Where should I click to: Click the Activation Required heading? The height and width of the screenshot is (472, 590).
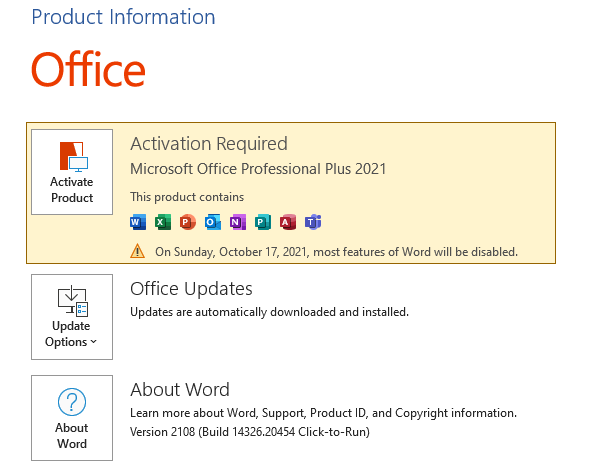coord(209,144)
